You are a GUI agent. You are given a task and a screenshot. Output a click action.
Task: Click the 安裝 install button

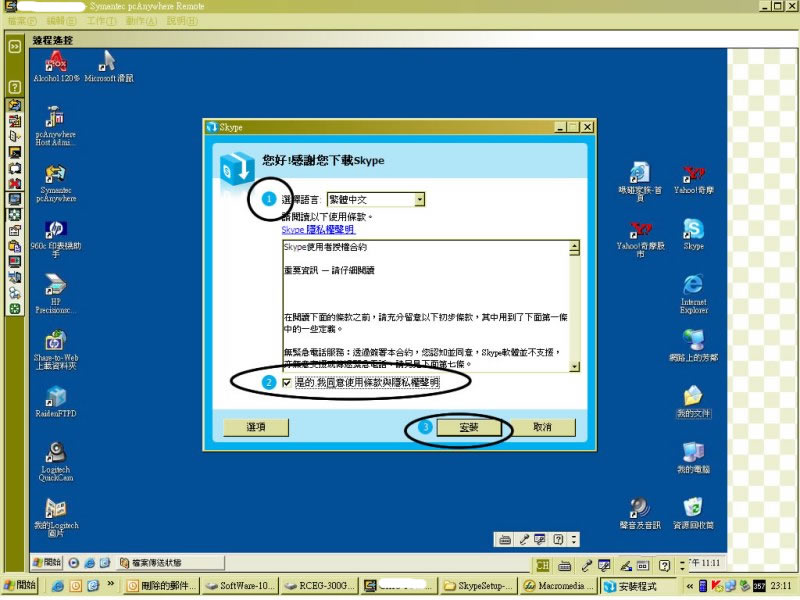coord(469,428)
